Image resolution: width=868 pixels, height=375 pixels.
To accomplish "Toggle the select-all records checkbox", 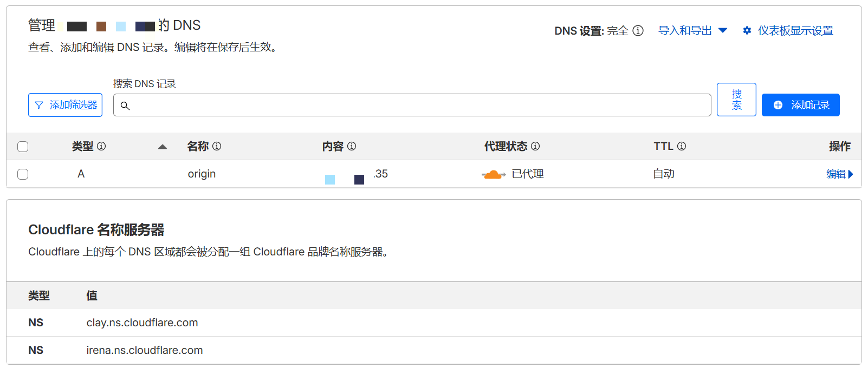I will click(23, 147).
